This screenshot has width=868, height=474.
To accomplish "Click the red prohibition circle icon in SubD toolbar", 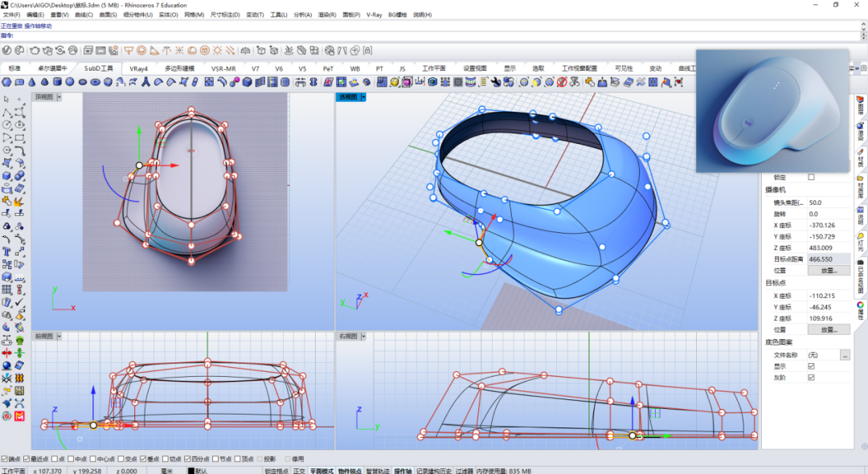I will [562, 82].
